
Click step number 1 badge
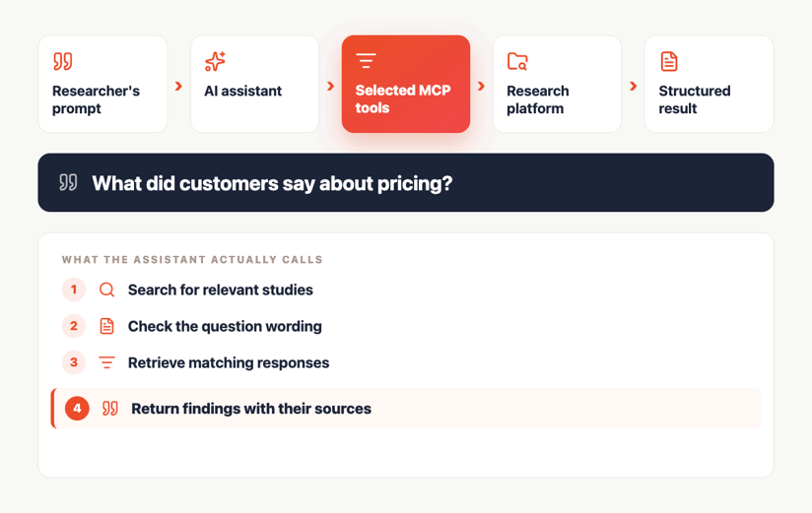[74, 289]
